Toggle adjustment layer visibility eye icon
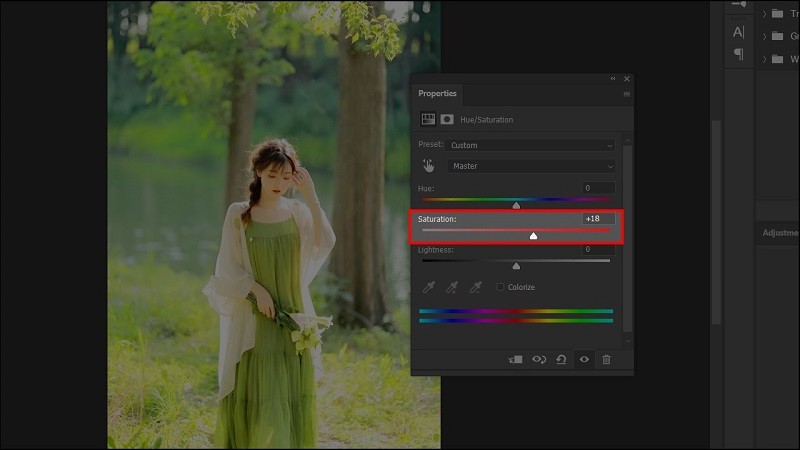 [584, 360]
